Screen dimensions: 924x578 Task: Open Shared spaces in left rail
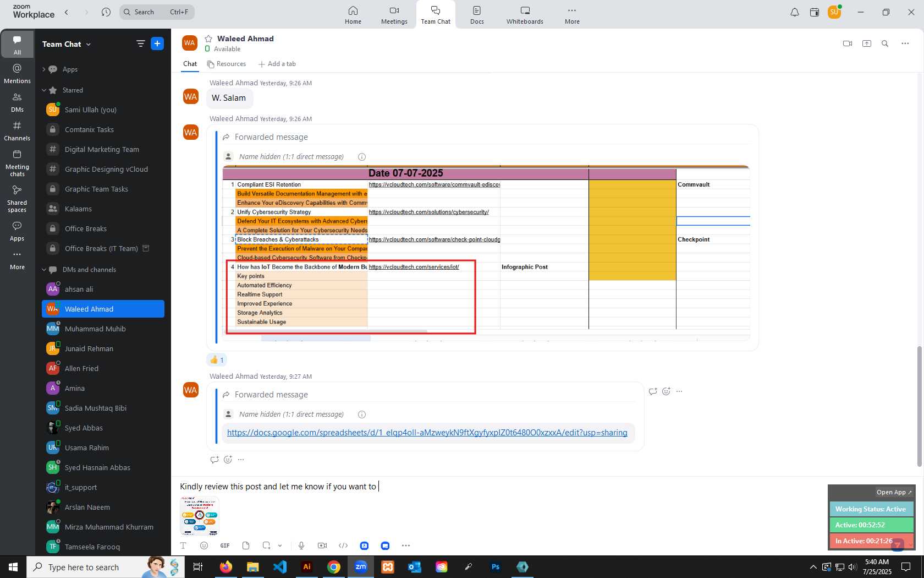[x=17, y=199]
